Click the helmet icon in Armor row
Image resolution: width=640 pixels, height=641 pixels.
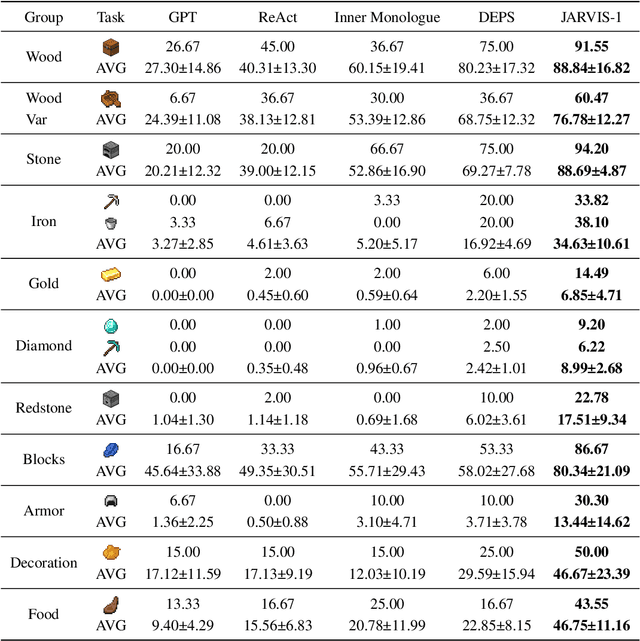coord(111,501)
